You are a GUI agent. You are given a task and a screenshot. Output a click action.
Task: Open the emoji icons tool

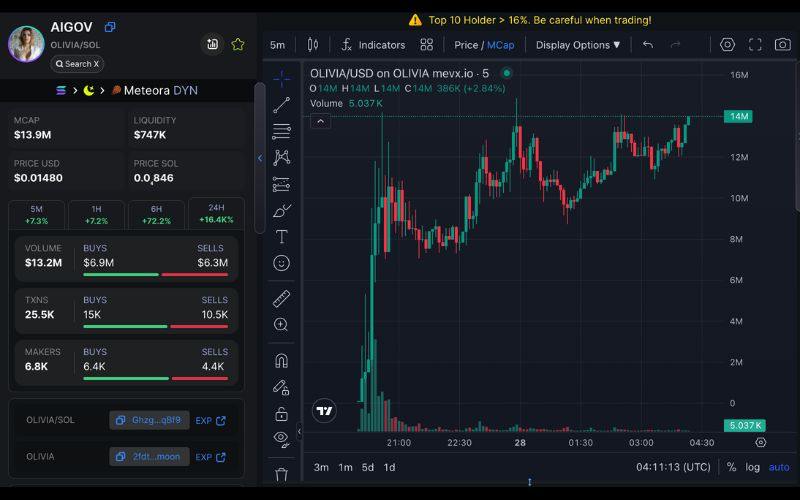pos(282,263)
